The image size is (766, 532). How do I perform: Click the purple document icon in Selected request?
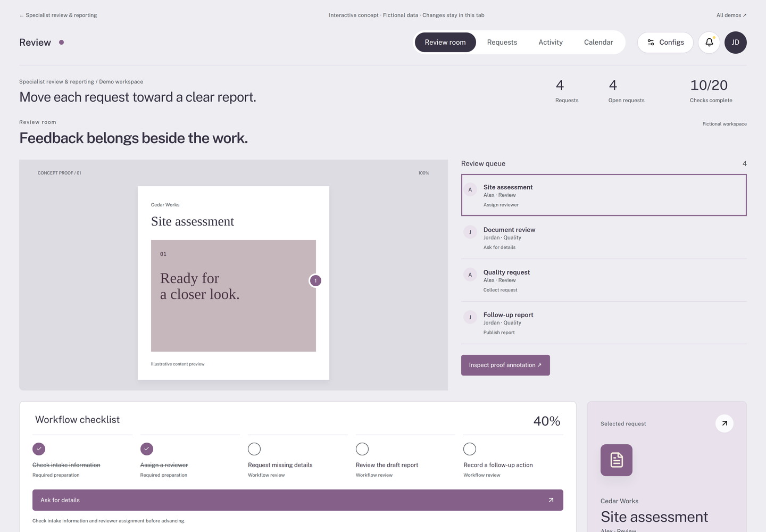617,460
